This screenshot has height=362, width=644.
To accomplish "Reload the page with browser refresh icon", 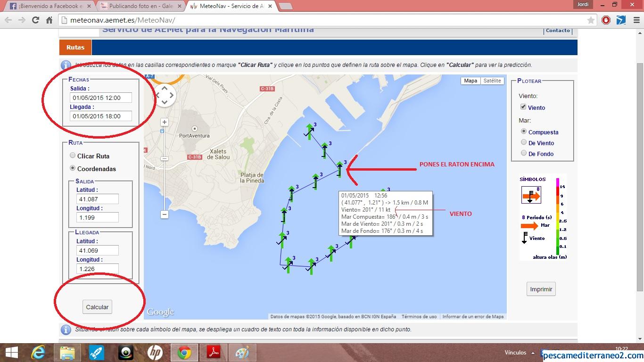I will click(35, 20).
